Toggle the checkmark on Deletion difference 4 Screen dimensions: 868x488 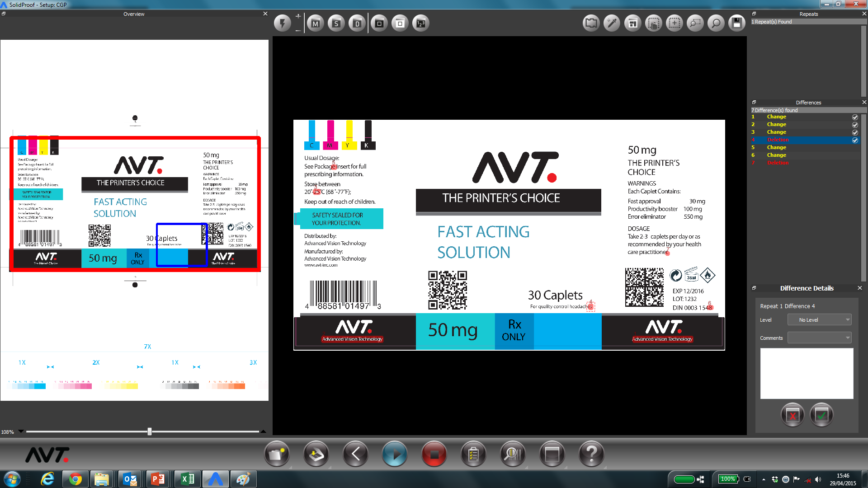coord(854,141)
